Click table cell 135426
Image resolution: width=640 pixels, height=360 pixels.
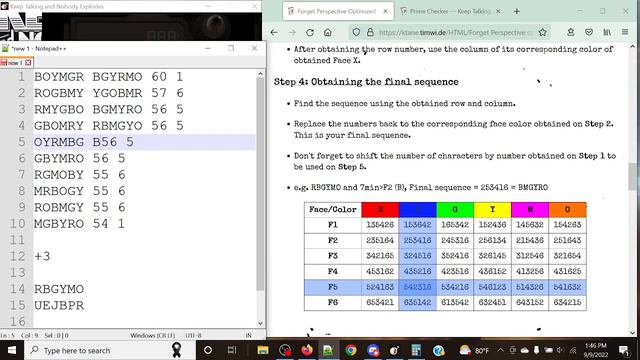pyautogui.click(x=380, y=225)
